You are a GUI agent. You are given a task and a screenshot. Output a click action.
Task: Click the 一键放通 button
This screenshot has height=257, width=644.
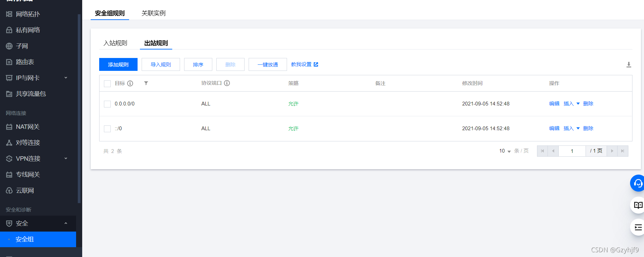click(x=268, y=64)
